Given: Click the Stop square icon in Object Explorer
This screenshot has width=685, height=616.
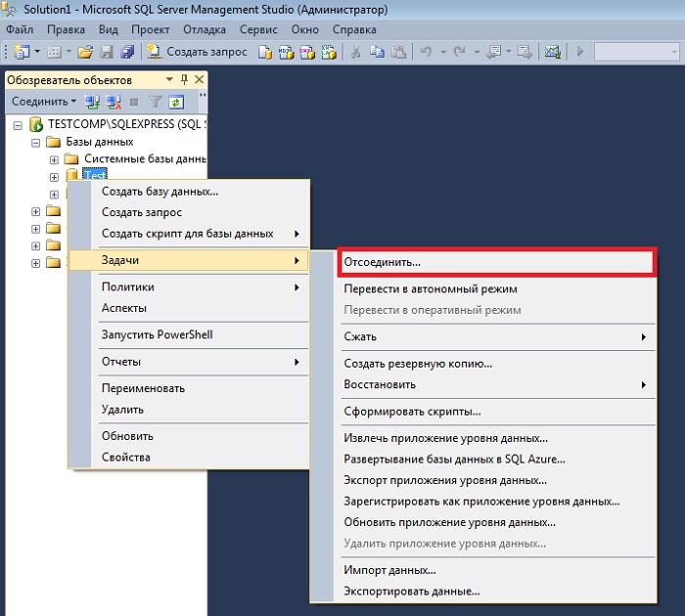Looking at the screenshot, I should (x=134, y=102).
